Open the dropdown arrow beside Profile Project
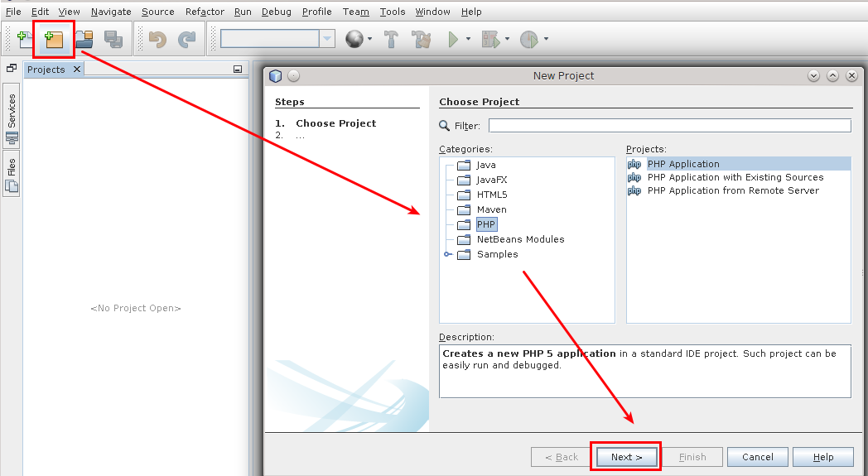The width and height of the screenshot is (868, 476). click(x=546, y=39)
